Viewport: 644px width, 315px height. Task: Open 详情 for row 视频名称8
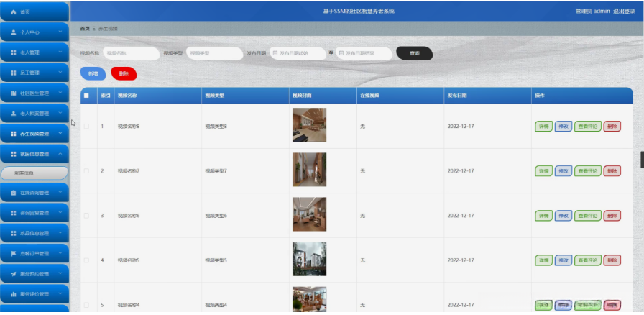pyautogui.click(x=543, y=127)
